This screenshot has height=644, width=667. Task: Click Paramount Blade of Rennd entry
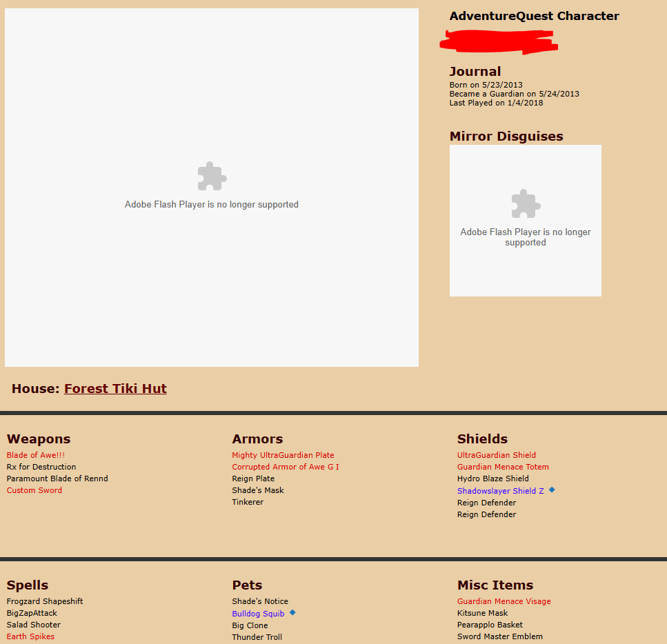57,479
